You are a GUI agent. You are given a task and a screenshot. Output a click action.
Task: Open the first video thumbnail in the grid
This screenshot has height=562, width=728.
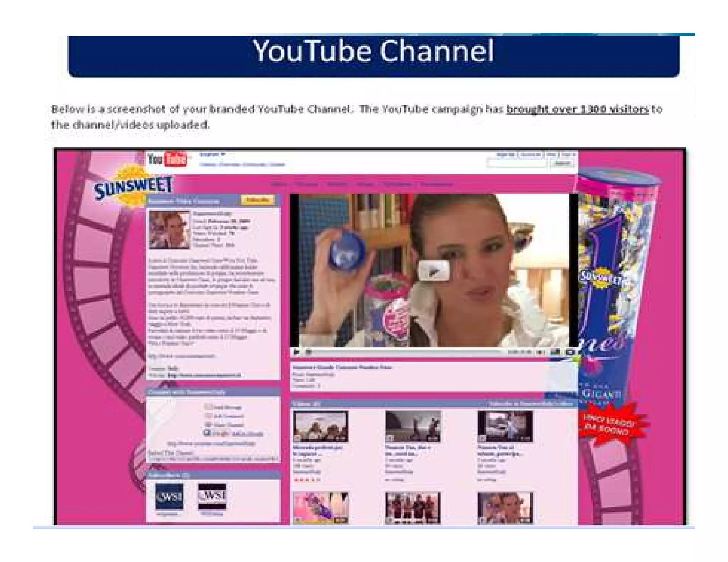click(x=320, y=426)
